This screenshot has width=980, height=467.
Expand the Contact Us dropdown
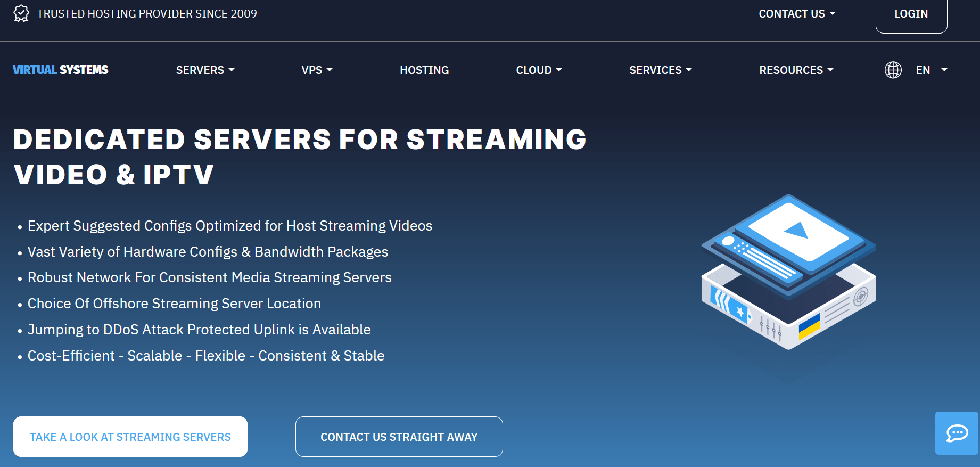[x=797, y=14]
